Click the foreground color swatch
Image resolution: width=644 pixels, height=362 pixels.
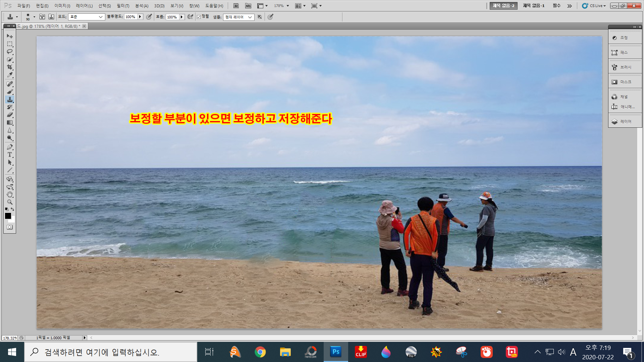tap(8, 216)
